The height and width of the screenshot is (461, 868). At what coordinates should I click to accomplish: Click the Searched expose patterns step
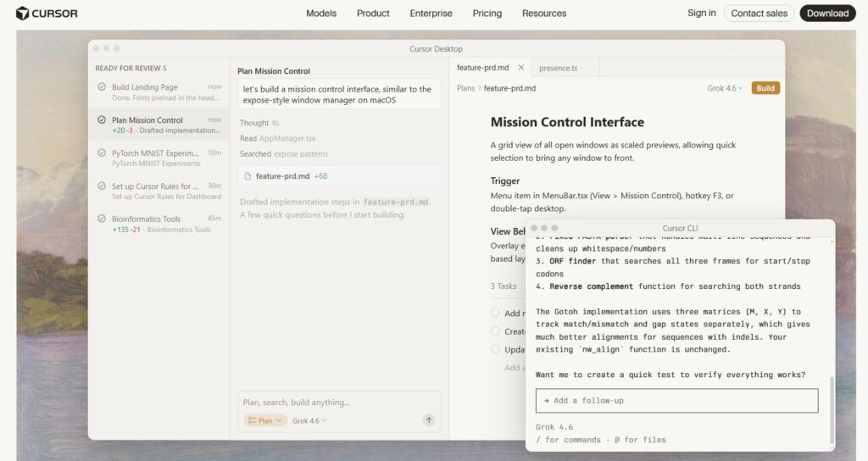coord(283,154)
